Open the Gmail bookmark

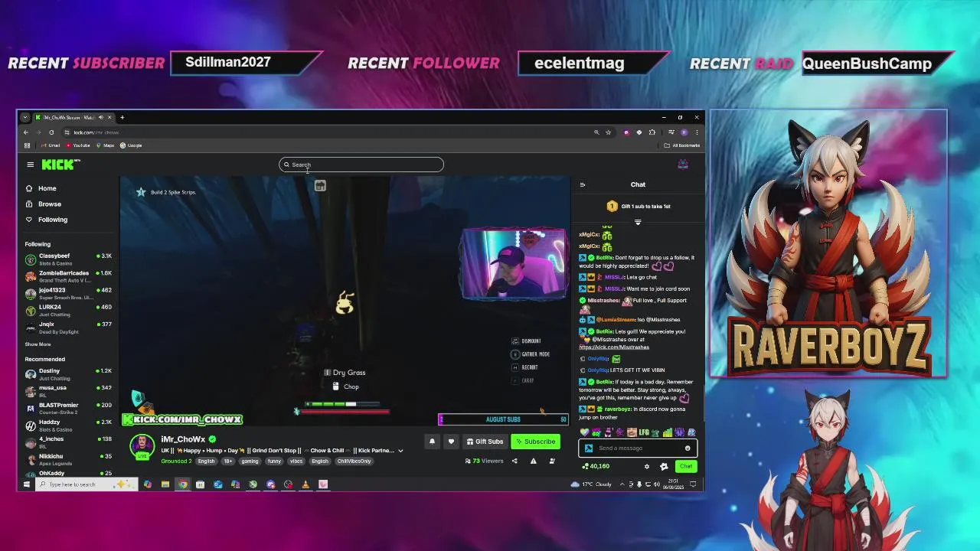tap(49, 145)
